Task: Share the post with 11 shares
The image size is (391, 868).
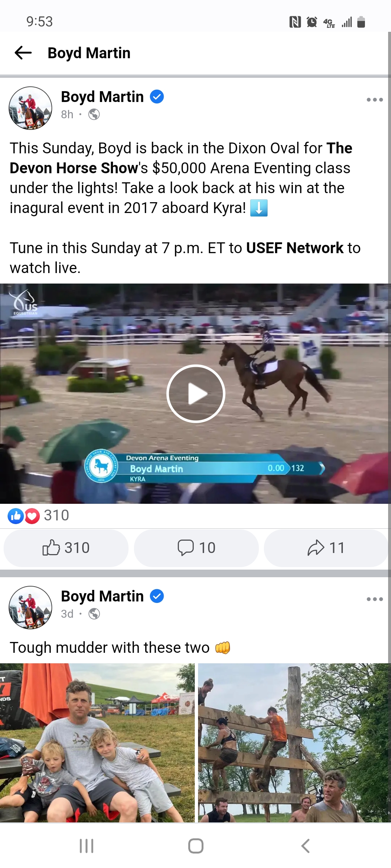Action: pos(326,548)
